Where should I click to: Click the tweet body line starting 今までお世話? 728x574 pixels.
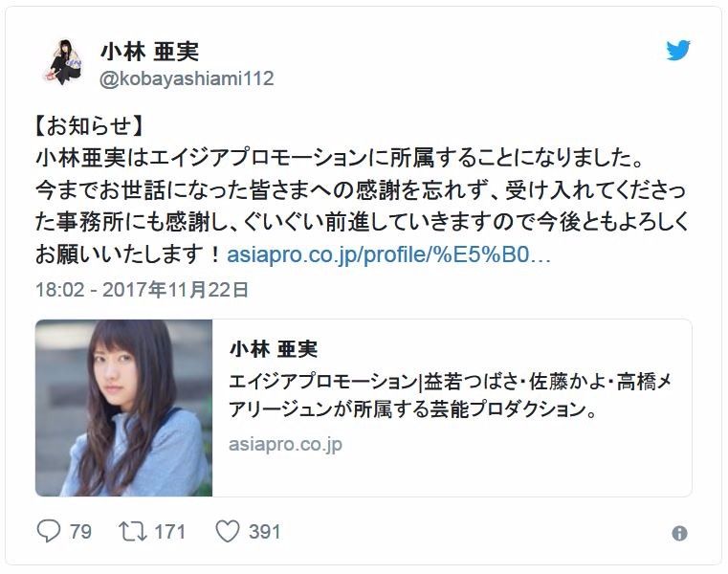(361, 191)
